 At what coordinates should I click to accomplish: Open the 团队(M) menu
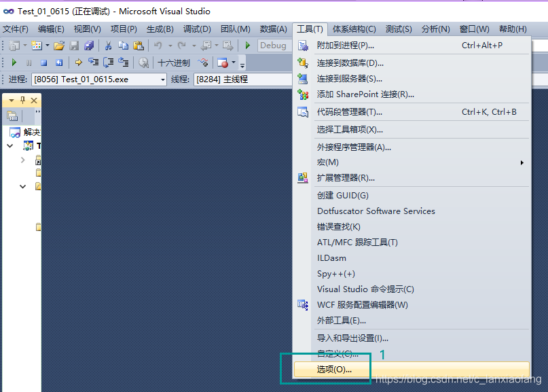(235, 29)
